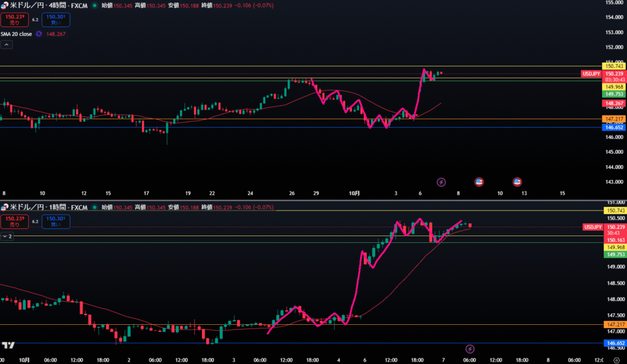Click the USDJPY price label on the top chart axis
Viewport: 627px width, 364px height.
click(x=591, y=73)
